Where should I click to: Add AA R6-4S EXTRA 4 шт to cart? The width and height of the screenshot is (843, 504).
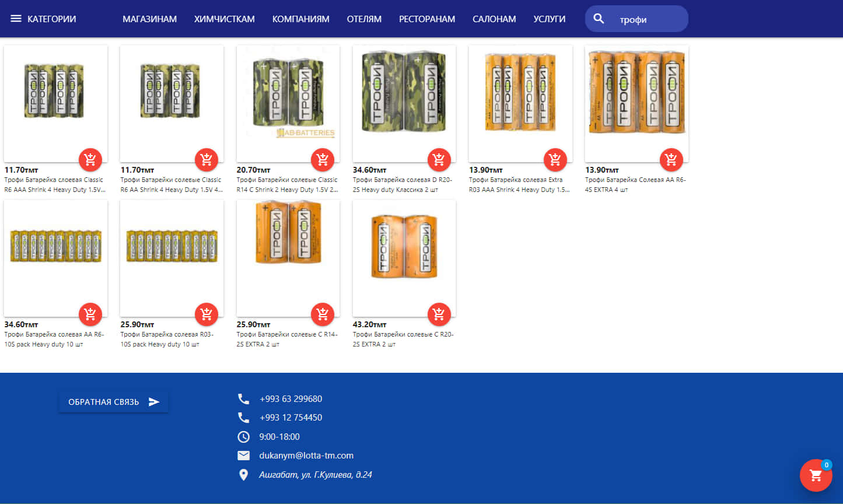tap(671, 159)
